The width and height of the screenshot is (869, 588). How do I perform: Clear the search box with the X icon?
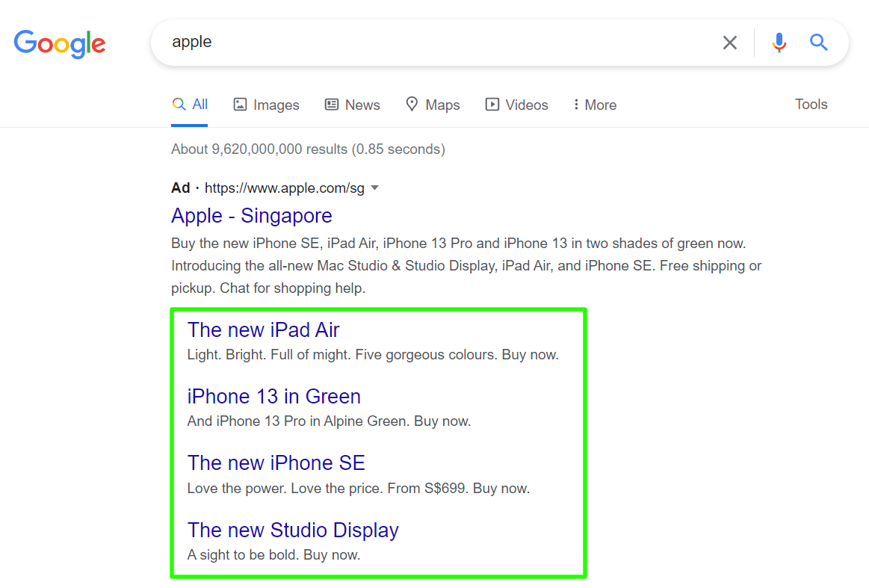[x=729, y=42]
